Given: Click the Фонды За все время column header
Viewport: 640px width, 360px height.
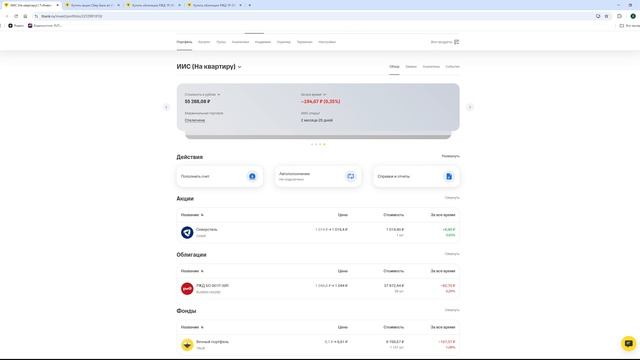Looking at the screenshot, I should [443, 327].
